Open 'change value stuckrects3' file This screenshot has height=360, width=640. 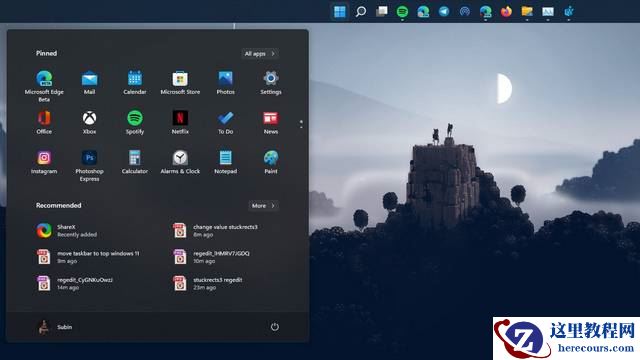click(215, 231)
